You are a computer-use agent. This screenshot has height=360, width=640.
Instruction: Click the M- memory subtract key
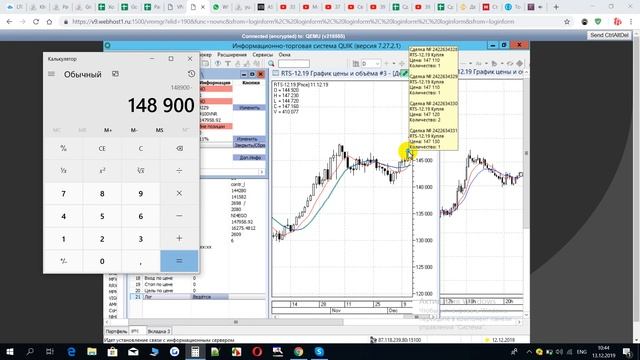coord(134,130)
